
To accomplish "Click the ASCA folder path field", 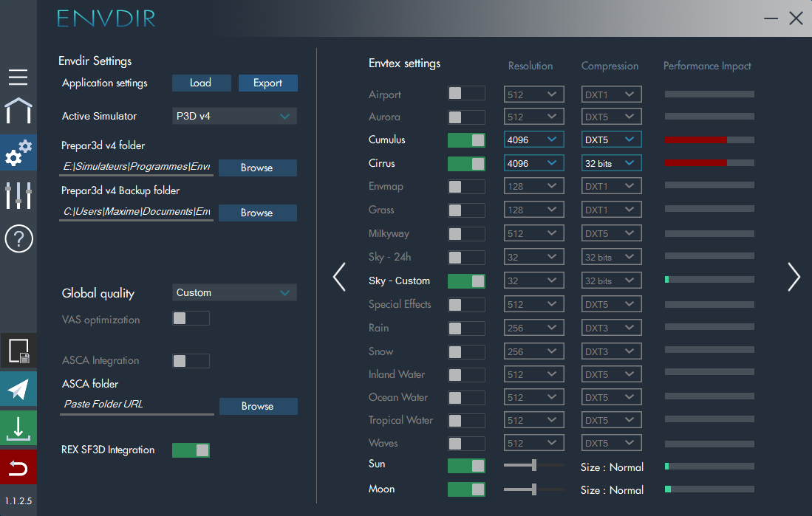I will pos(137,405).
